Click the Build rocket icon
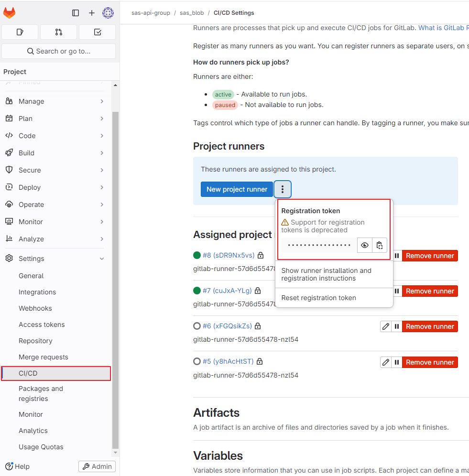Image resolution: width=469 pixels, height=476 pixels. 9,153
